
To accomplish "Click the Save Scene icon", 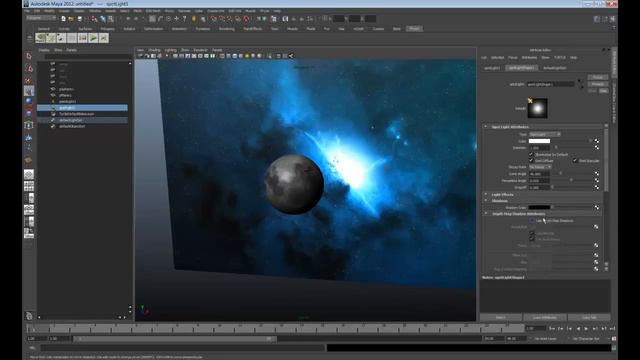I will tap(80, 19).
